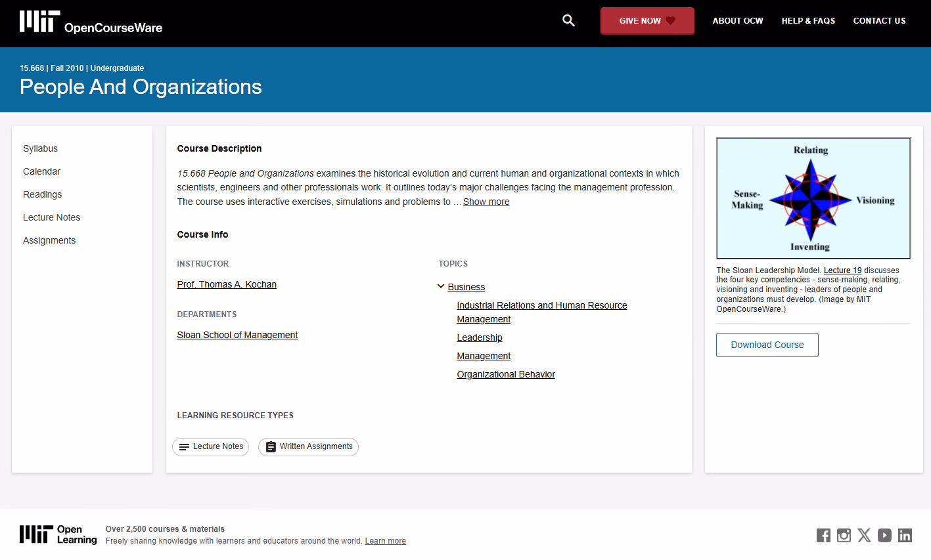Open the Assignments section

[x=49, y=240]
